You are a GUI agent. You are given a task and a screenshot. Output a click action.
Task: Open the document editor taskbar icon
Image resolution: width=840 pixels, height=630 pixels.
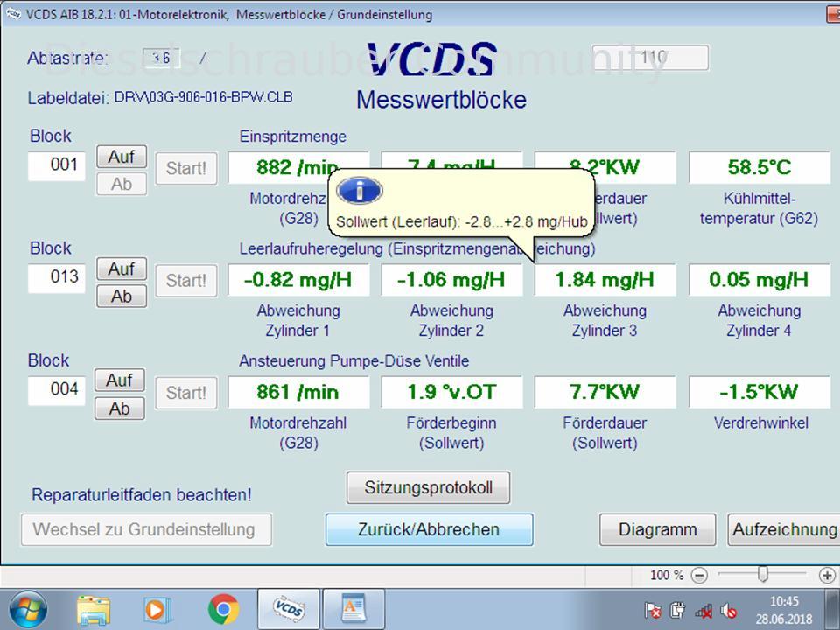[353, 610]
